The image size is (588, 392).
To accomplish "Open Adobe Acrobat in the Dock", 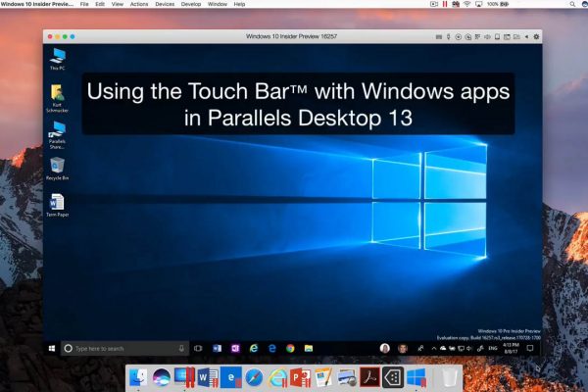I will 369,377.
